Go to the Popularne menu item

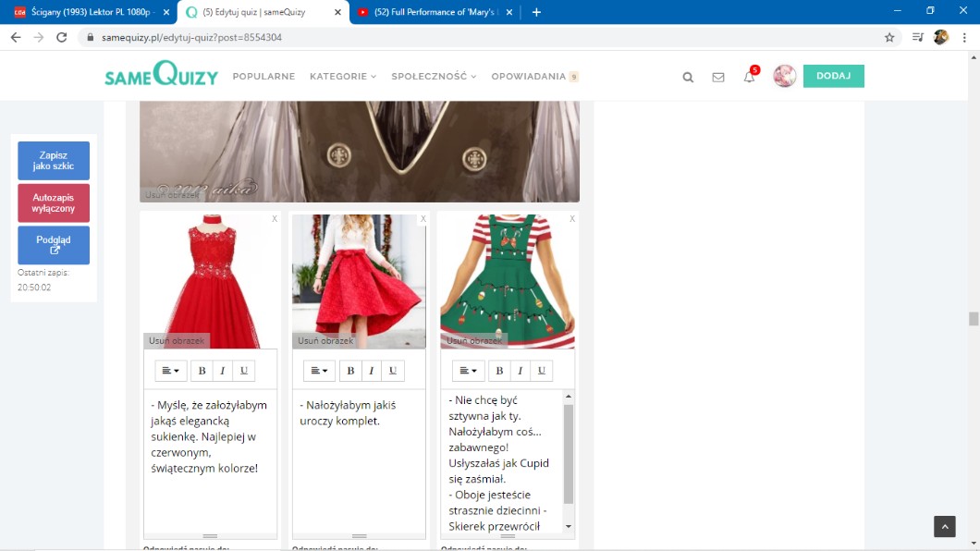[x=263, y=77]
